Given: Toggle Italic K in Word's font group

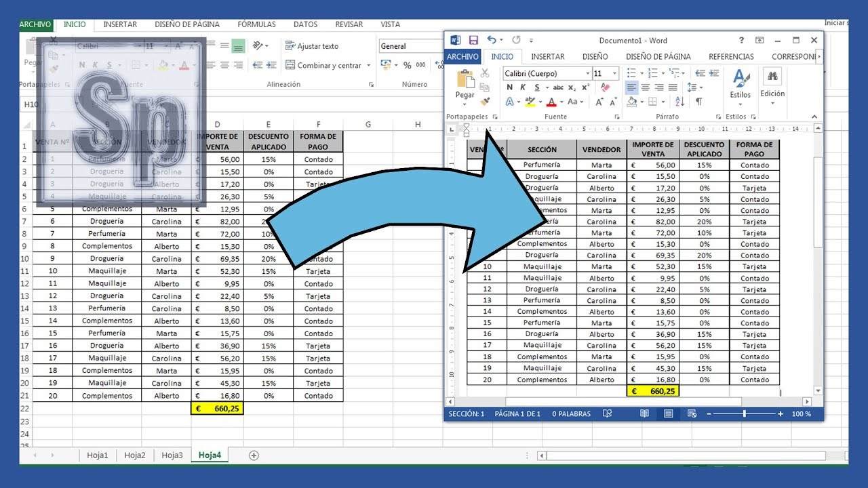Looking at the screenshot, I should [x=523, y=87].
